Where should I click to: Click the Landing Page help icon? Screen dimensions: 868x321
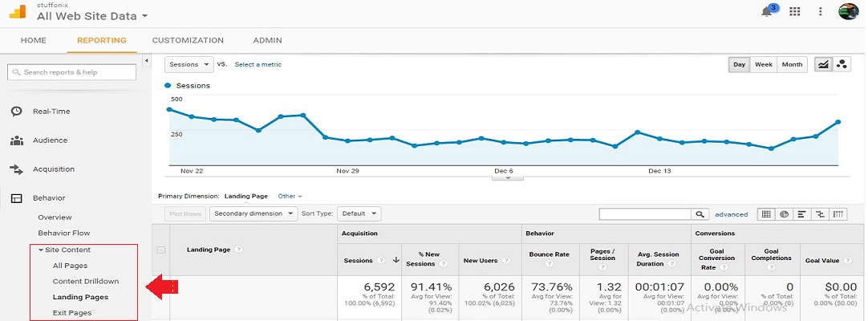coord(238,250)
